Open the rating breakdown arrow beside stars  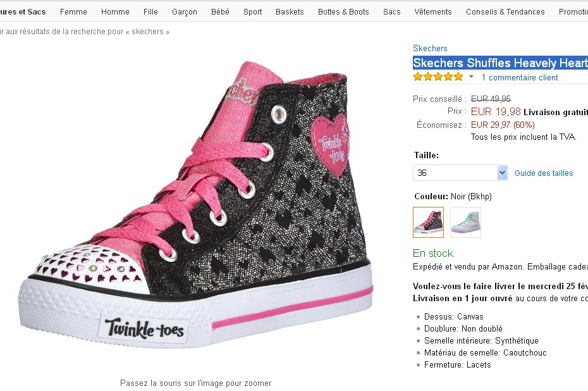pos(471,77)
